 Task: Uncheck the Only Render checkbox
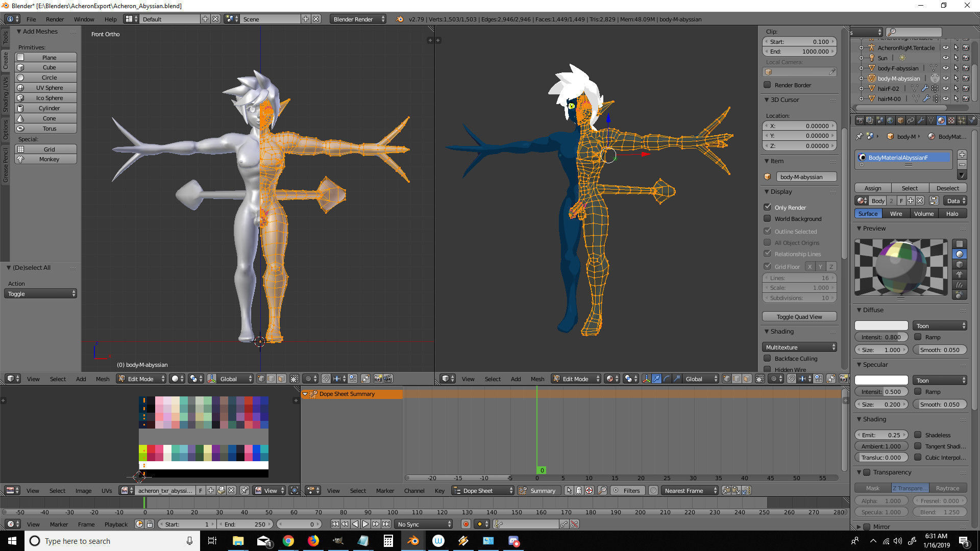pos(768,207)
